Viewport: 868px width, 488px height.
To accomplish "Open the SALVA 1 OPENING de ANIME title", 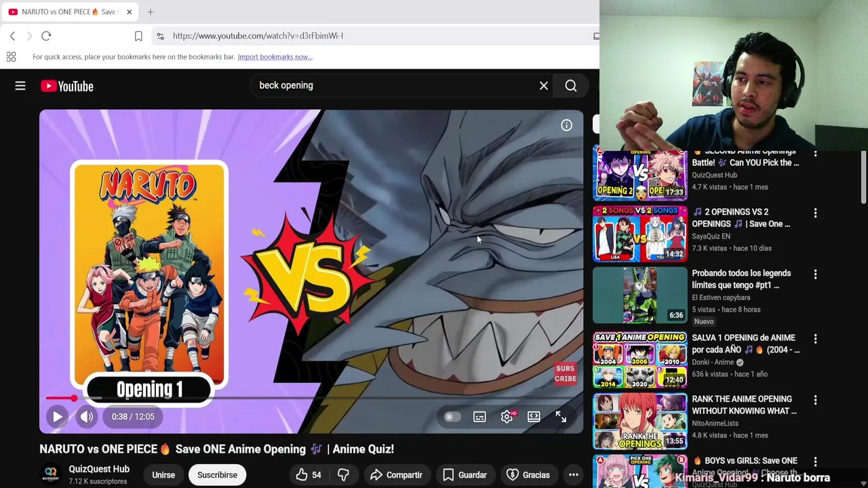I will pyautogui.click(x=746, y=344).
